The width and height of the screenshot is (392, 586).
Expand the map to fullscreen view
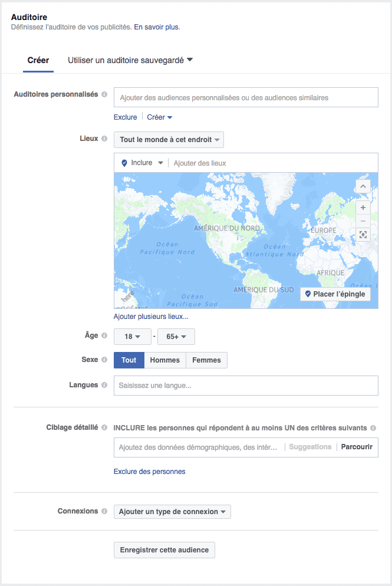pyautogui.click(x=363, y=234)
